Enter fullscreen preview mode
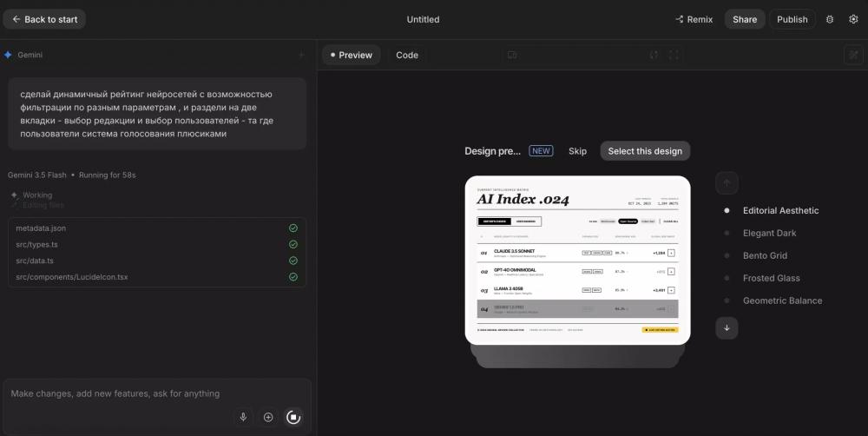The image size is (868, 436). (x=674, y=55)
